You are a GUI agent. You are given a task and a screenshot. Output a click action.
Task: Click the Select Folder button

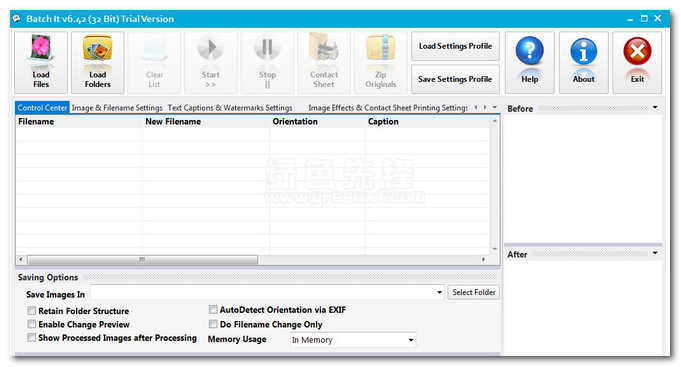(x=474, y=292)
